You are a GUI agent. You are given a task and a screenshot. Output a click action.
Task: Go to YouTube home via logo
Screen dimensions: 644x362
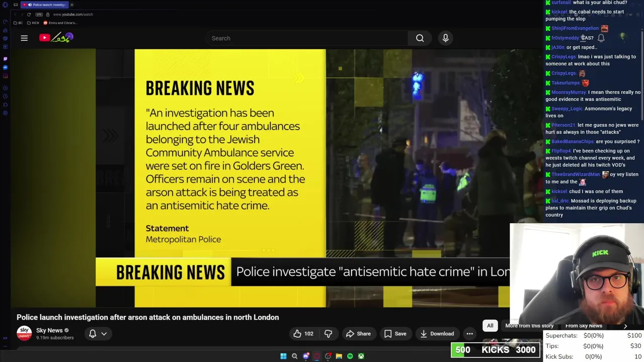click(56, 38)
